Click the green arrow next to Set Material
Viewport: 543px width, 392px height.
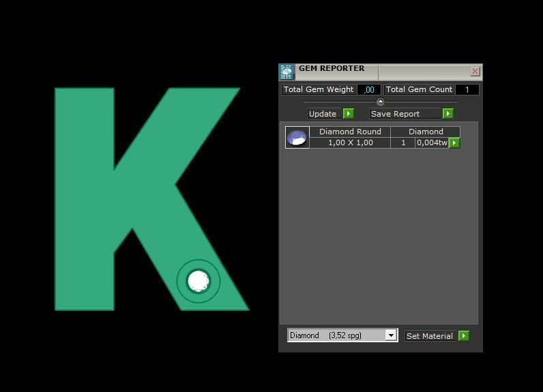point(464,335)
